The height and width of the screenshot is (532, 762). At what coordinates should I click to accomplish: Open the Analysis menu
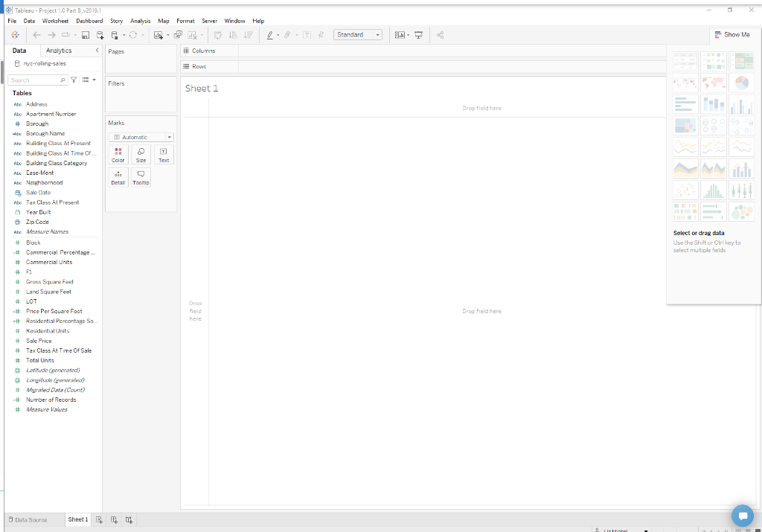pyautogui.click(x=141, y=21)
